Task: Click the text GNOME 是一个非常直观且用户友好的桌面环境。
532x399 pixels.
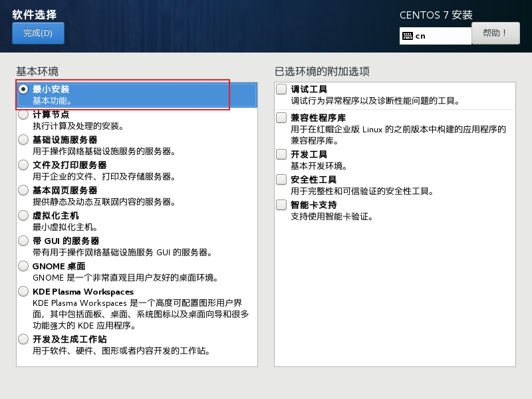Action: [x=125, y=278]
